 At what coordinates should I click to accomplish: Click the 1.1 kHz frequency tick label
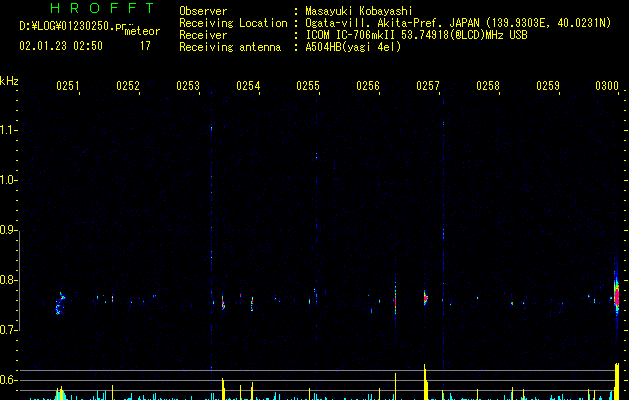[x=9, y=130]
